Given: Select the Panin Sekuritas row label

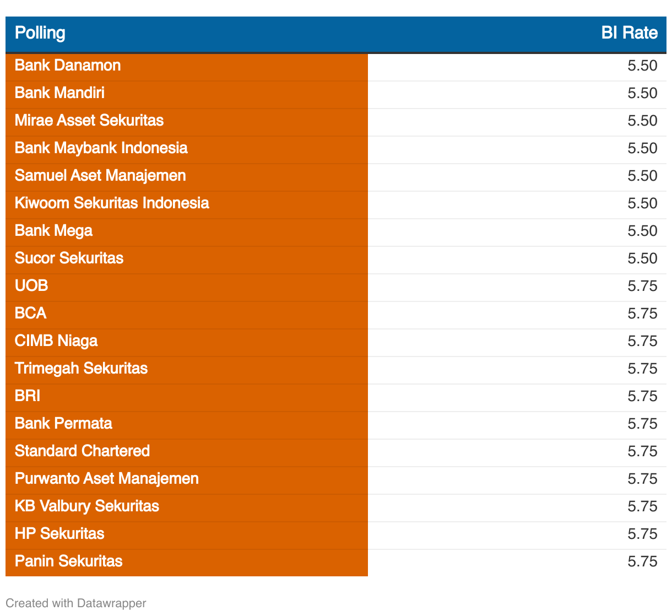Looking at the screenshot, I should pos(69,561).
